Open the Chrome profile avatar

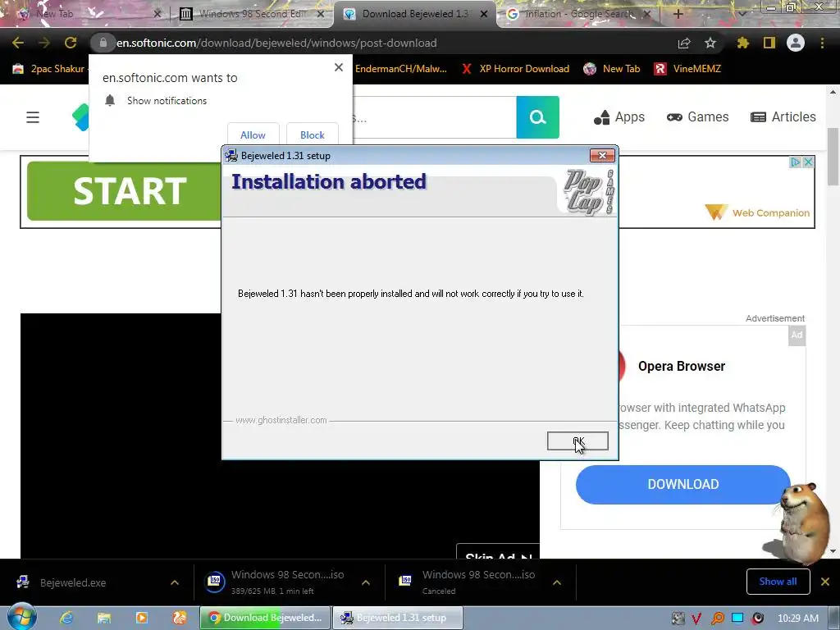point(796,43)
